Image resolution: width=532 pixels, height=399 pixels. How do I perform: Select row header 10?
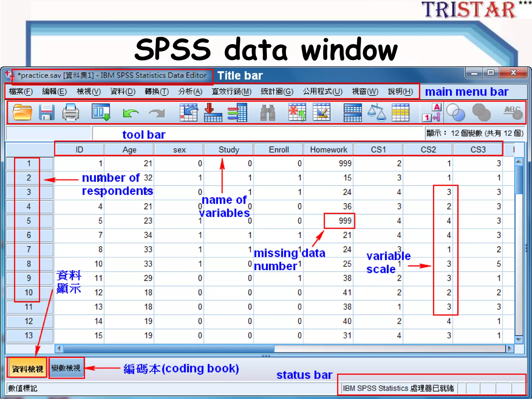pos(29,292)
